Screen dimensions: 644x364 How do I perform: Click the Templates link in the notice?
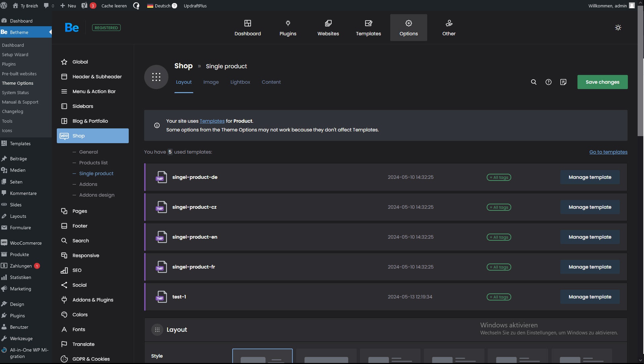tap(212, 121)
